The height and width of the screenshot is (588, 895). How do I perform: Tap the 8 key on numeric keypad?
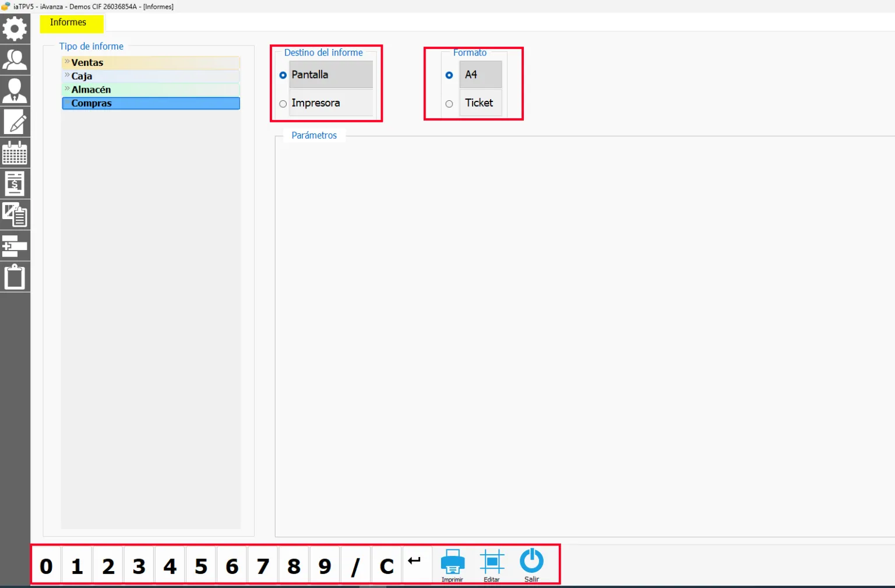[x=294, y=565]
